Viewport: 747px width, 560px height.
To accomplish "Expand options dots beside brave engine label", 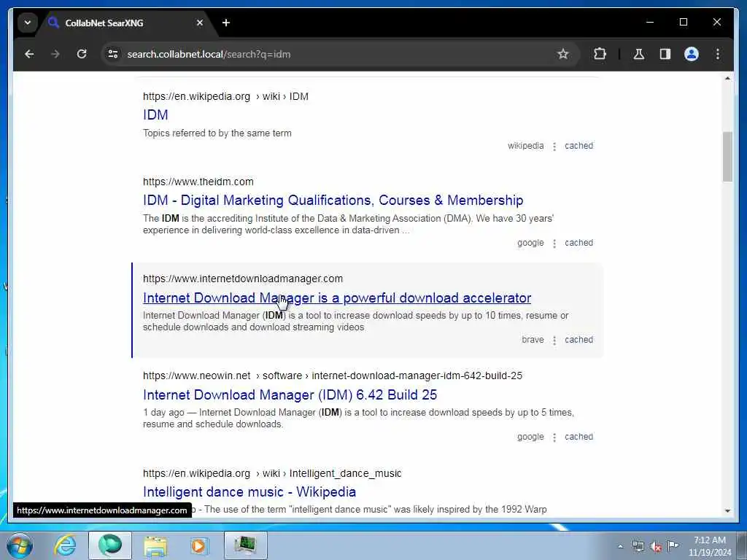I will (554, 341).
